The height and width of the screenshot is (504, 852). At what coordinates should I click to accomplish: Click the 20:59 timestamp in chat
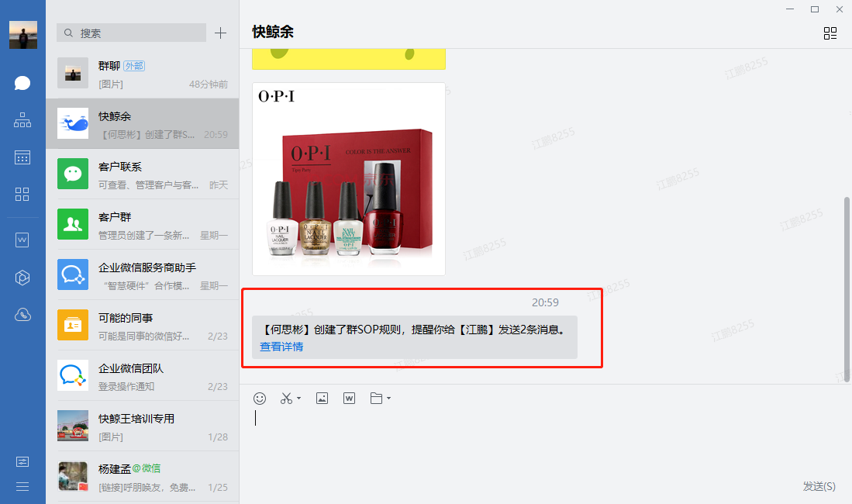[x=545, y=302]
